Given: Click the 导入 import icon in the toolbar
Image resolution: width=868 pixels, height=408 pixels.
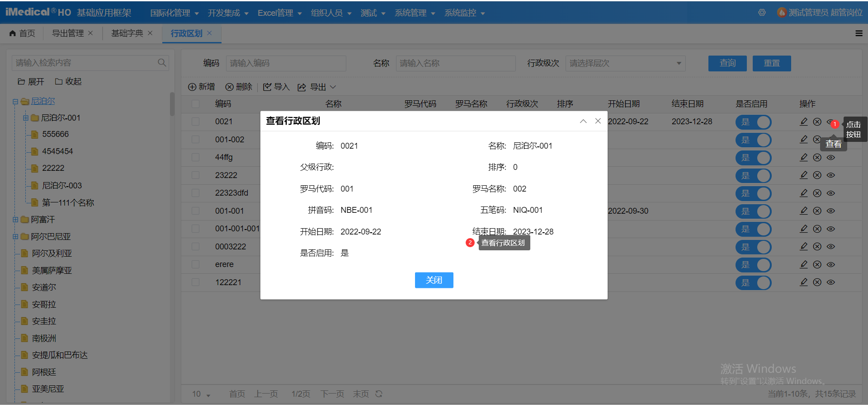Looking at the screenshot, I should point(267,87).
